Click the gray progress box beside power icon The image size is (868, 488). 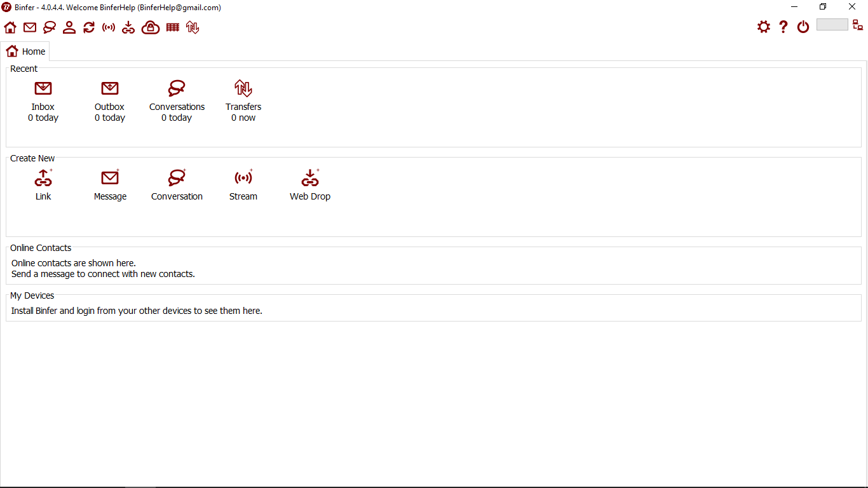[832, 25]
